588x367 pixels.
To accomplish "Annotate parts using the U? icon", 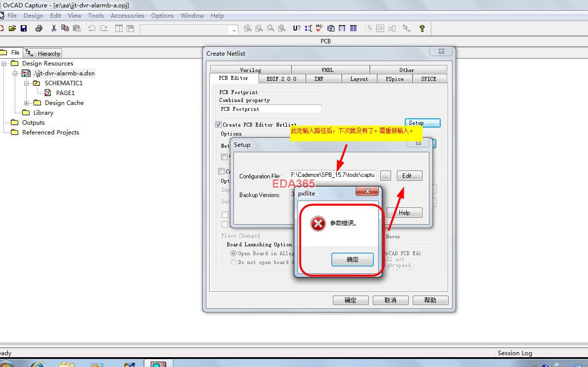I will point(296,28).
